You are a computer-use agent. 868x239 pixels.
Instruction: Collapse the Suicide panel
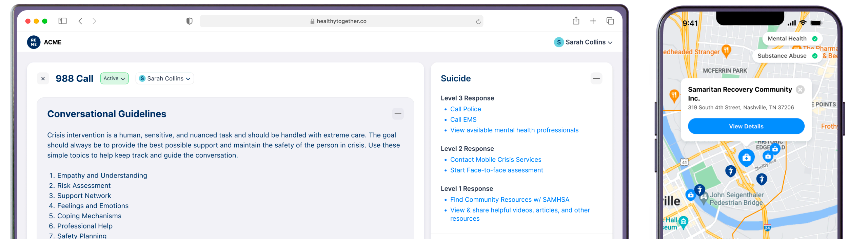pyautogui.click(x=596, y=78)
